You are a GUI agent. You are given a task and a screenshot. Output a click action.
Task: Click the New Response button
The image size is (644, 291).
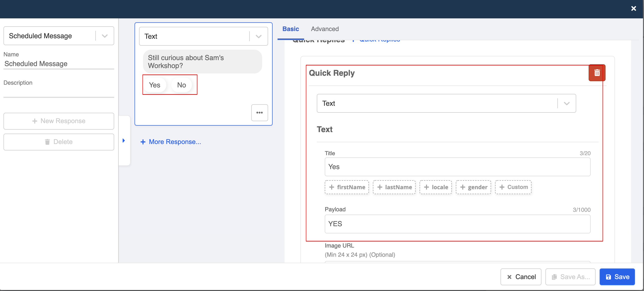point(59,121)
